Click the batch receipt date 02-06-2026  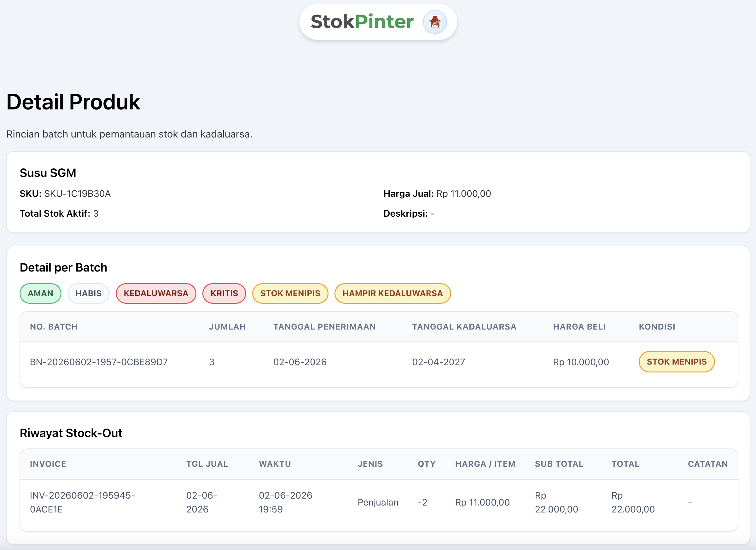pyautogui.click(x=300, y=362)
